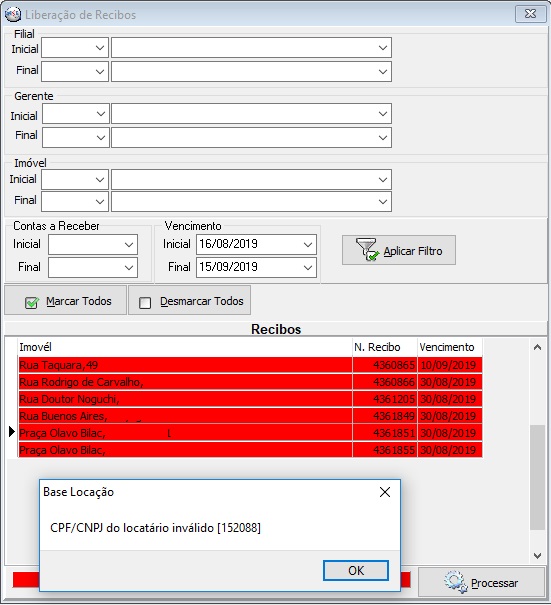Image resolution: width=551 pixels, height=605 pixels.
Task: Click the funnel icon on Aplicar Filtro
Action: (367, 250)
